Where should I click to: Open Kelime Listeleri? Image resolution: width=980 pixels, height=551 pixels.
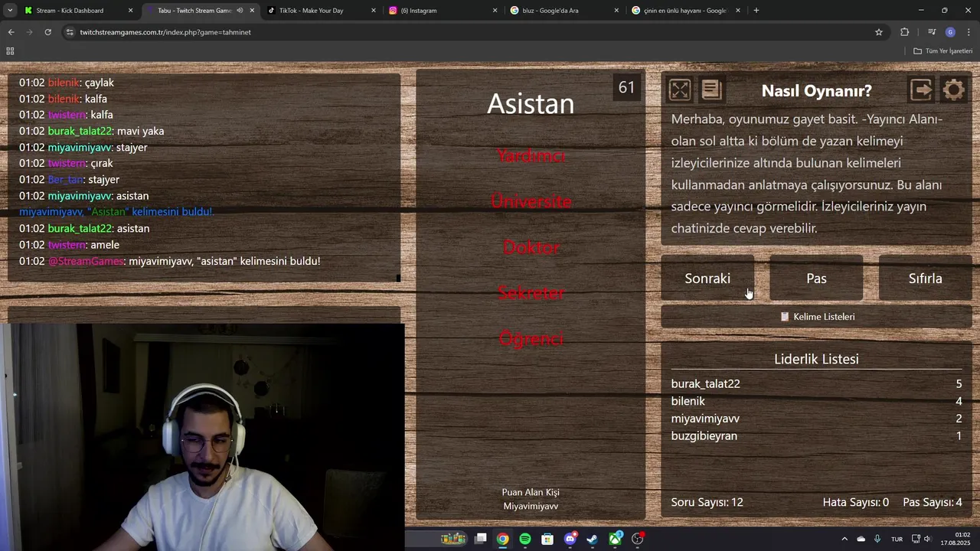(x=816, y=317)
